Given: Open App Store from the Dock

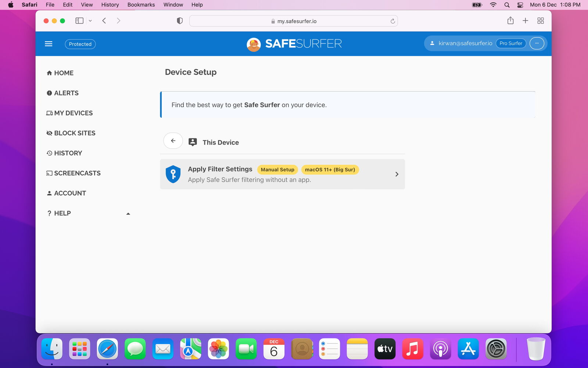Looking at the screenshot, I should click(x=468, y=349).
